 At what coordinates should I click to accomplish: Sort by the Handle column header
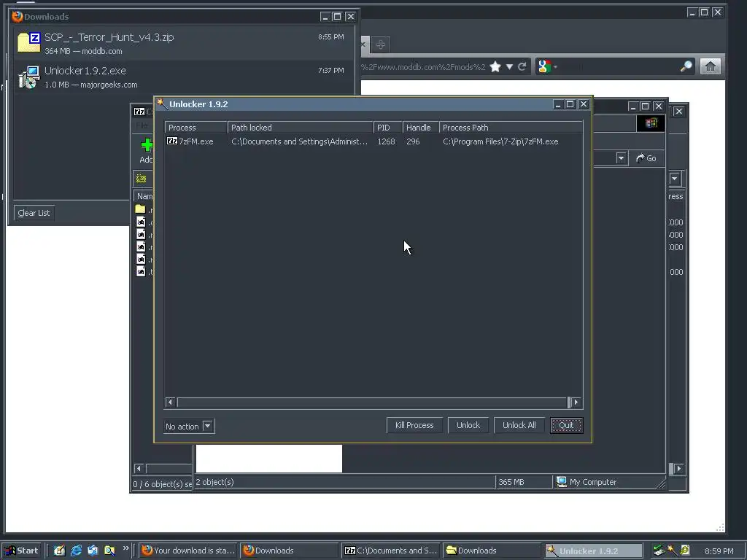point(421,128)
